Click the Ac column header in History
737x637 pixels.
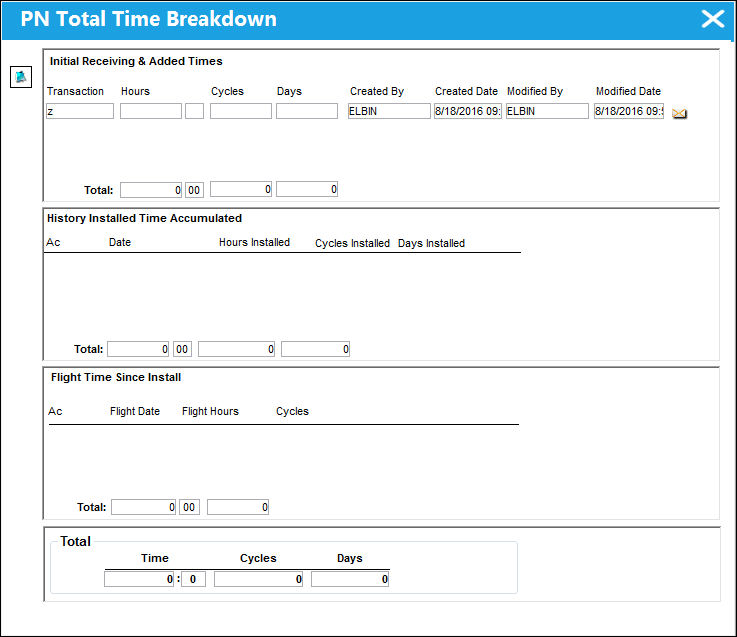[x=53, y=243]
